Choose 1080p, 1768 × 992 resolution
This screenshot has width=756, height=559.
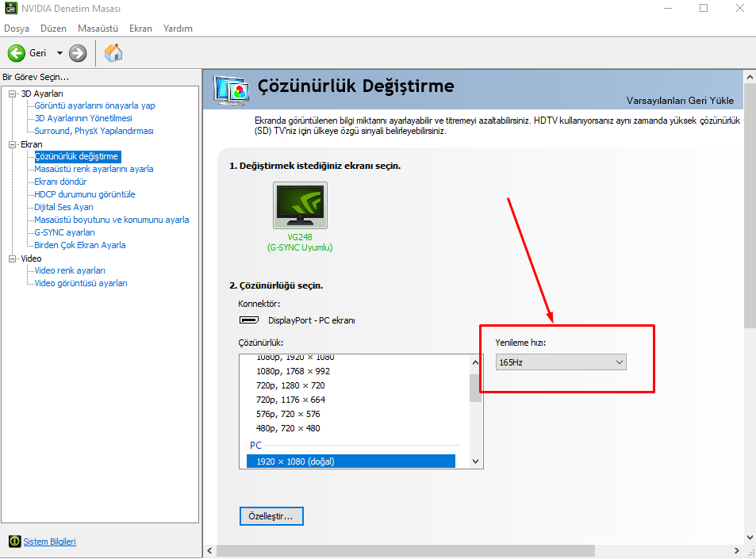(x=294, y=371)
